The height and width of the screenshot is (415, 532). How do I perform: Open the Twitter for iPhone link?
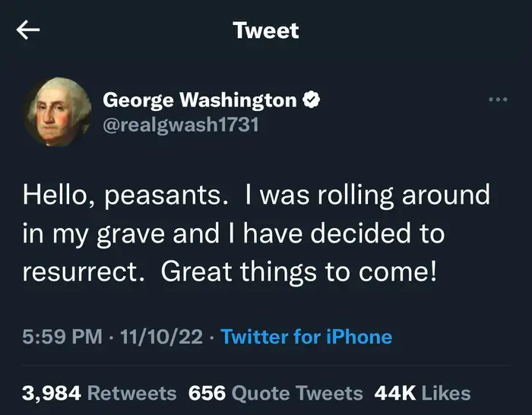(x=306, y=337)
